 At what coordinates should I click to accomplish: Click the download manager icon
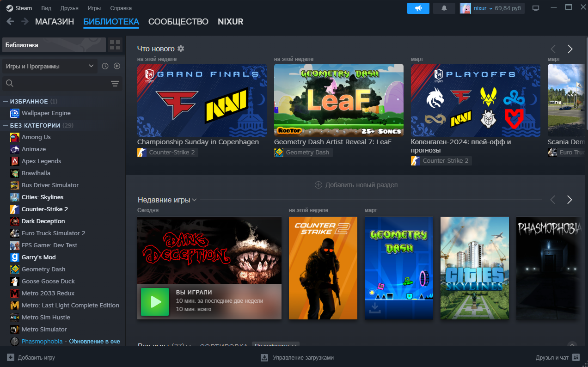(x=264, y=357)
